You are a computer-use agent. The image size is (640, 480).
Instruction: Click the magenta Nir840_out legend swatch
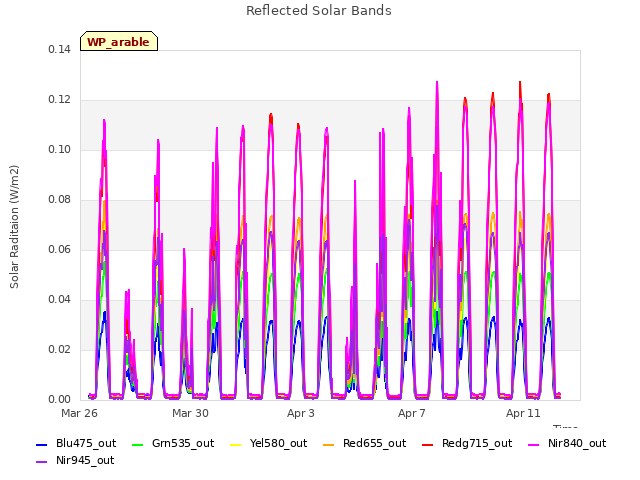[534, 445]
